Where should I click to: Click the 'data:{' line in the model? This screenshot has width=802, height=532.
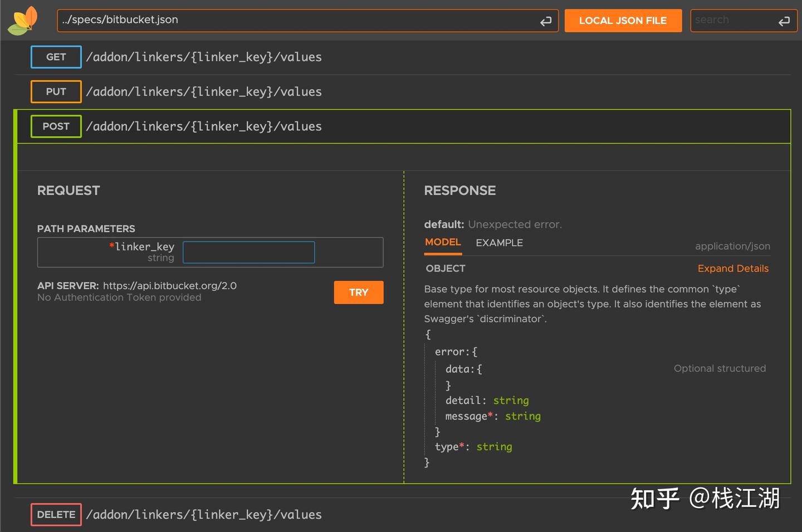pyautogui.click(x=463, y=369)
